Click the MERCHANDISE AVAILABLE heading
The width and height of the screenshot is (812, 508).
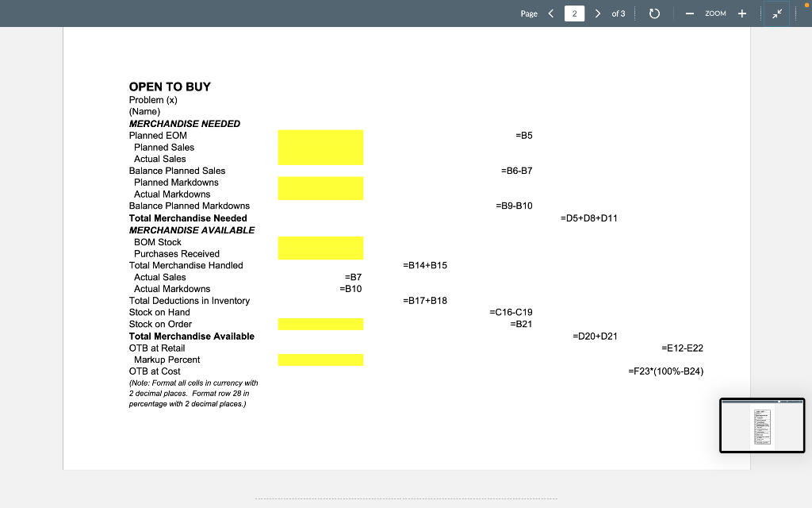[x=192, y=230]
